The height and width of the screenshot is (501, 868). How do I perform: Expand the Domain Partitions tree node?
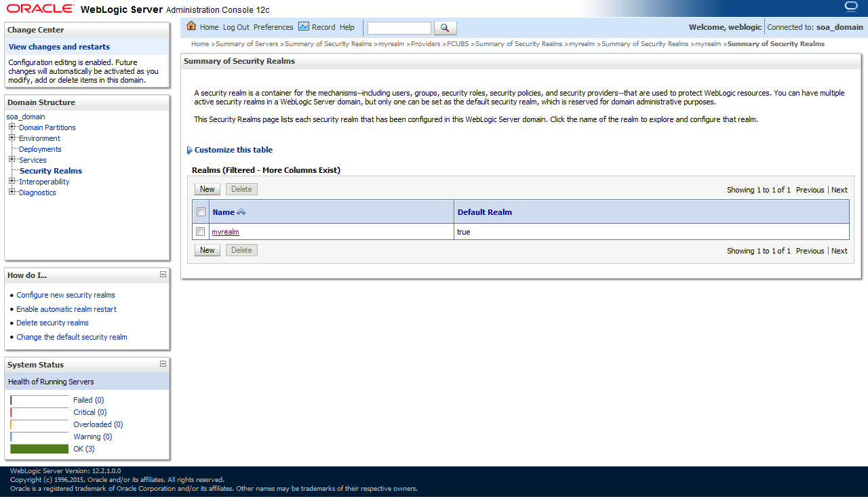click(x=12, y=127)
